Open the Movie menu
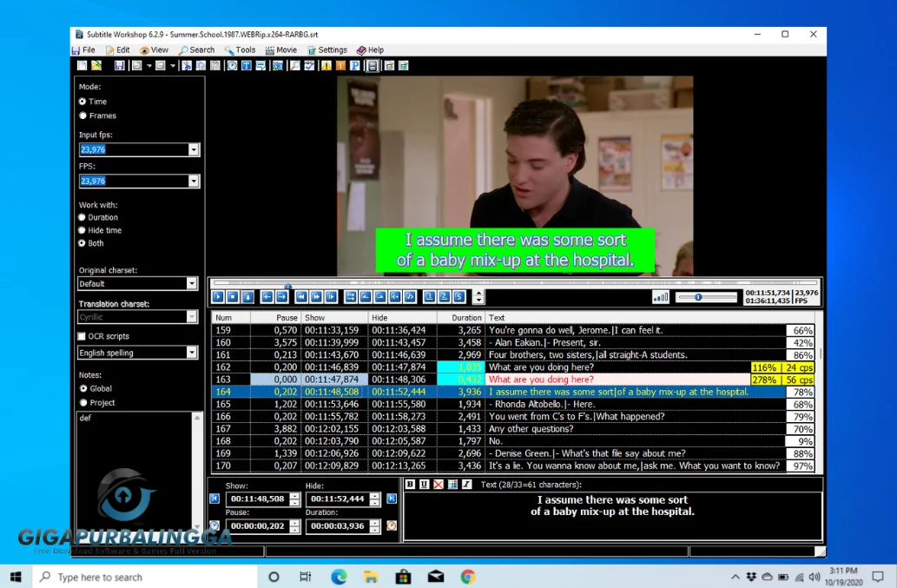 [x=280, y=50]
